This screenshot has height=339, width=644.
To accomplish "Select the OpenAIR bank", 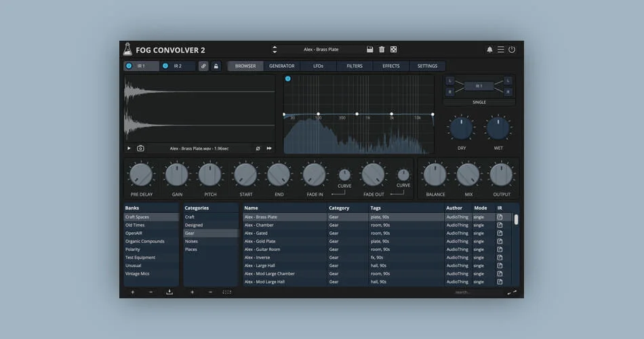I will pyautogui.click(x=151, y=233).
